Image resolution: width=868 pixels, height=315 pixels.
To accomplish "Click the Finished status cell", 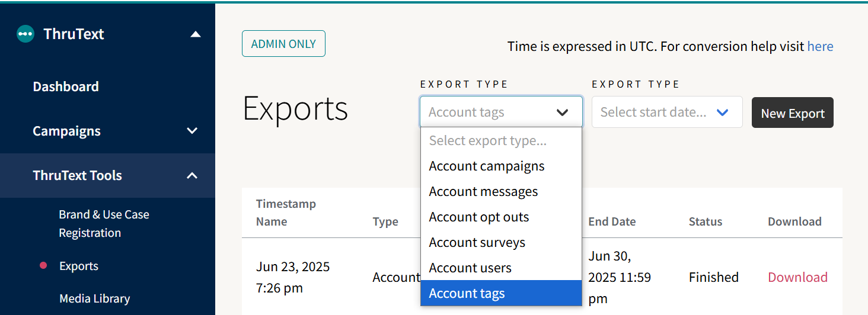I will [x=714, y=277].
